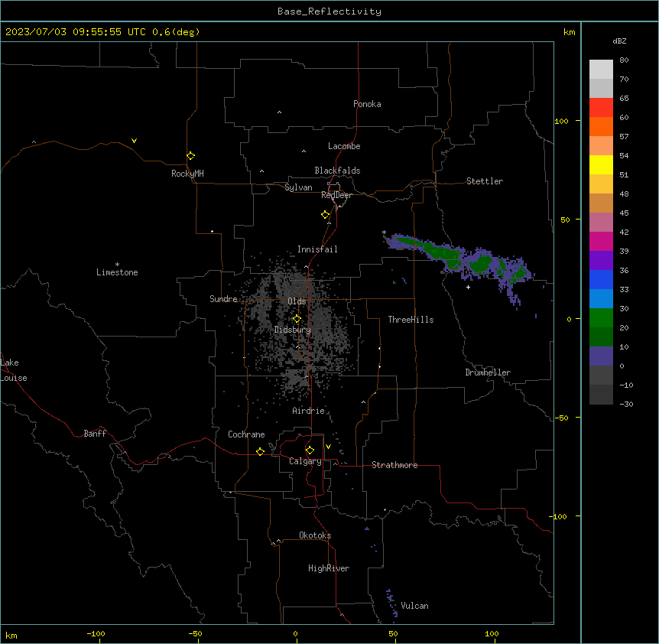
Task: Click the HighRiver label
Action: 329,568
